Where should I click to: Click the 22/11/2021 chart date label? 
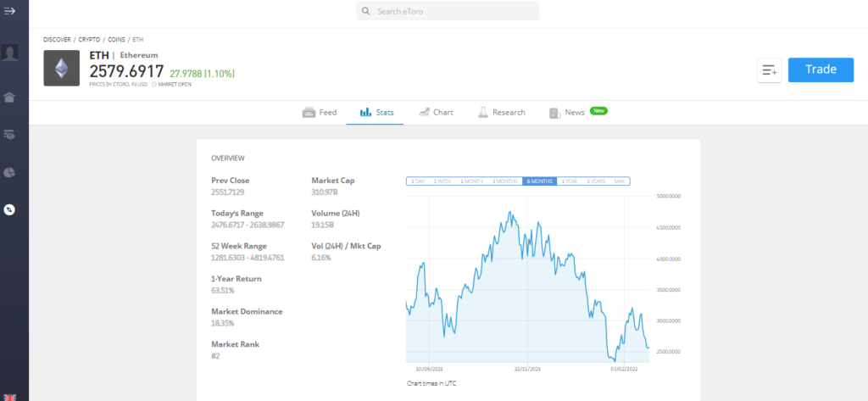(x=527, y=369)
